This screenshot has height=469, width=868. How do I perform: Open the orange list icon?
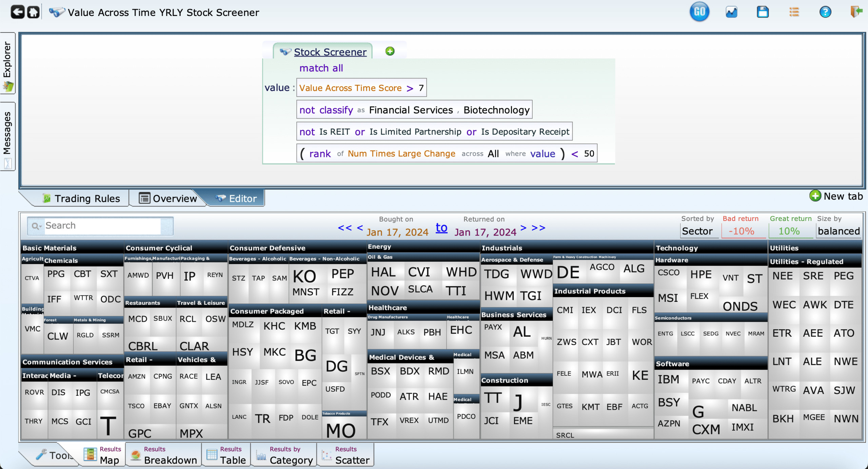point(794,12)
